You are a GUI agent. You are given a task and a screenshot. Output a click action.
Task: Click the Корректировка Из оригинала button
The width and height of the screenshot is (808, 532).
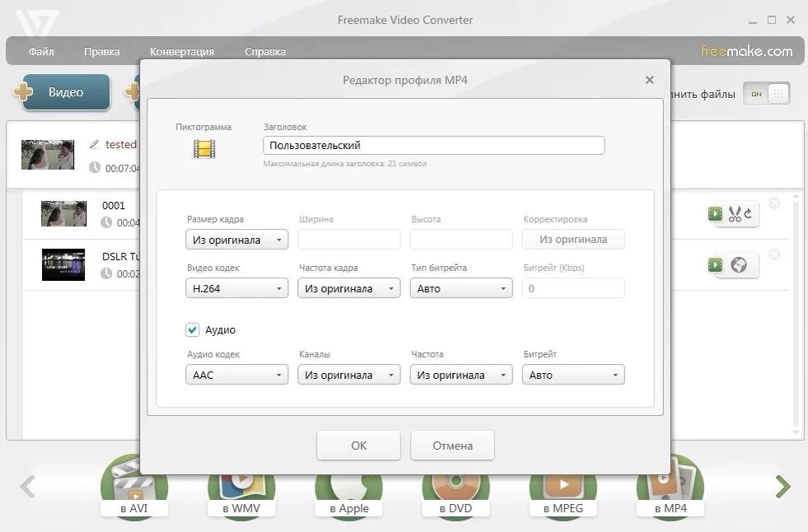(x=573, y=240)
